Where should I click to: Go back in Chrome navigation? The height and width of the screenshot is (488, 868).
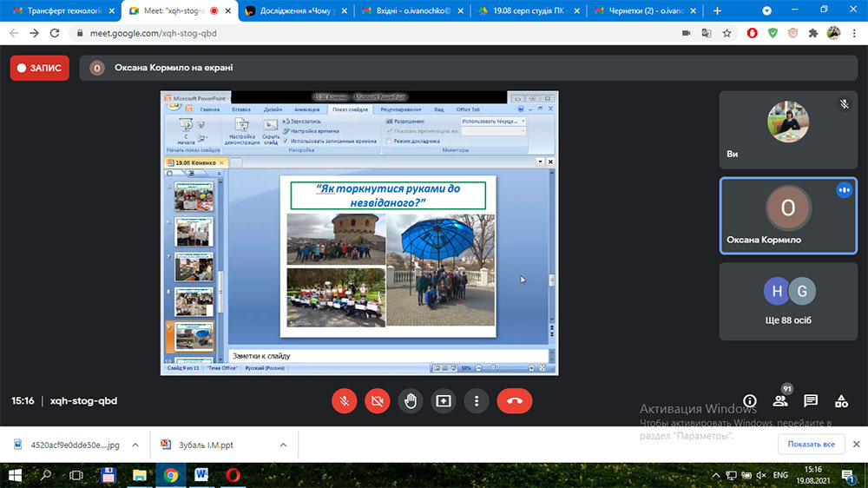(14, 33)
